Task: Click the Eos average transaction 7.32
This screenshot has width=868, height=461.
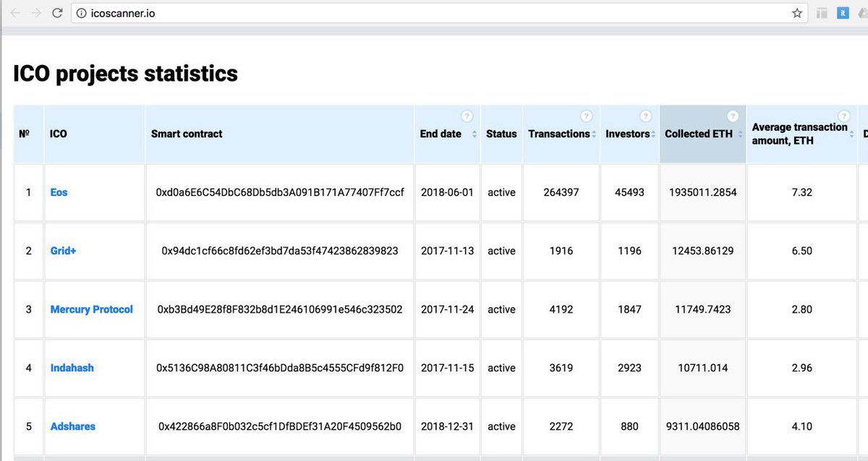Action: (x=802, y=192)
